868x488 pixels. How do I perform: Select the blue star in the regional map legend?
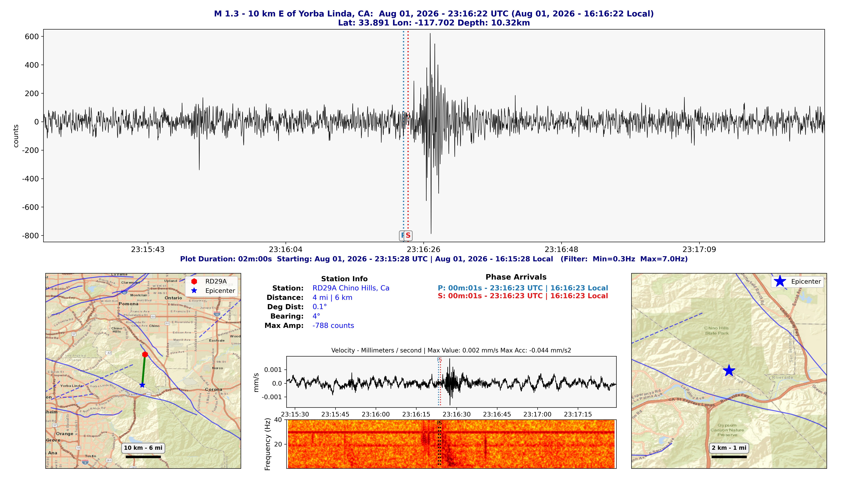[x=194, y=290]
